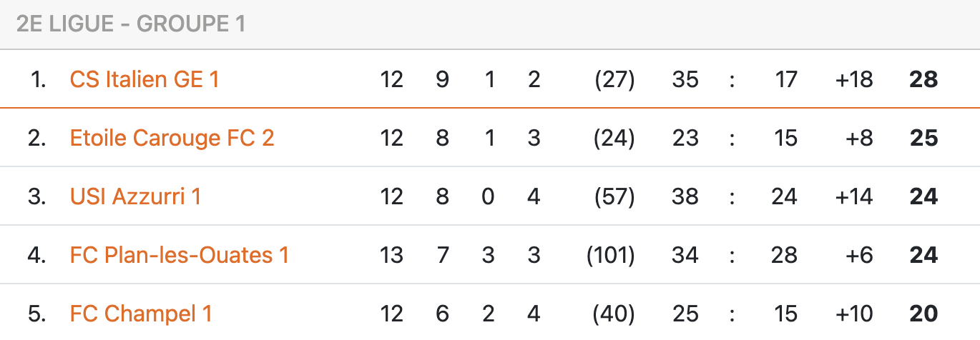This screenshot has height=340, width=980.
Task: Click the (57) value for USI Azzurri
Action: pyautogui.click(x=614, y=196)
